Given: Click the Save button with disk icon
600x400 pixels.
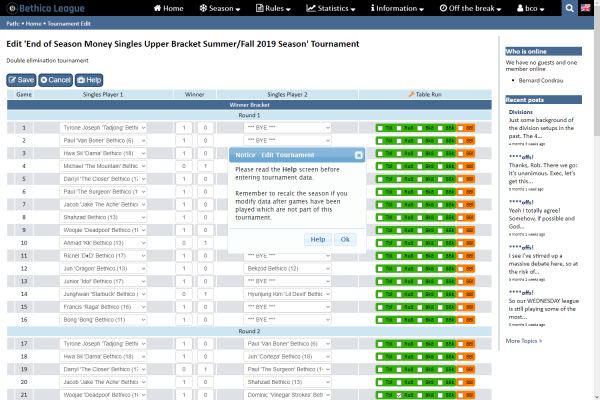Looking at the screenshot, I should (21, 80).
